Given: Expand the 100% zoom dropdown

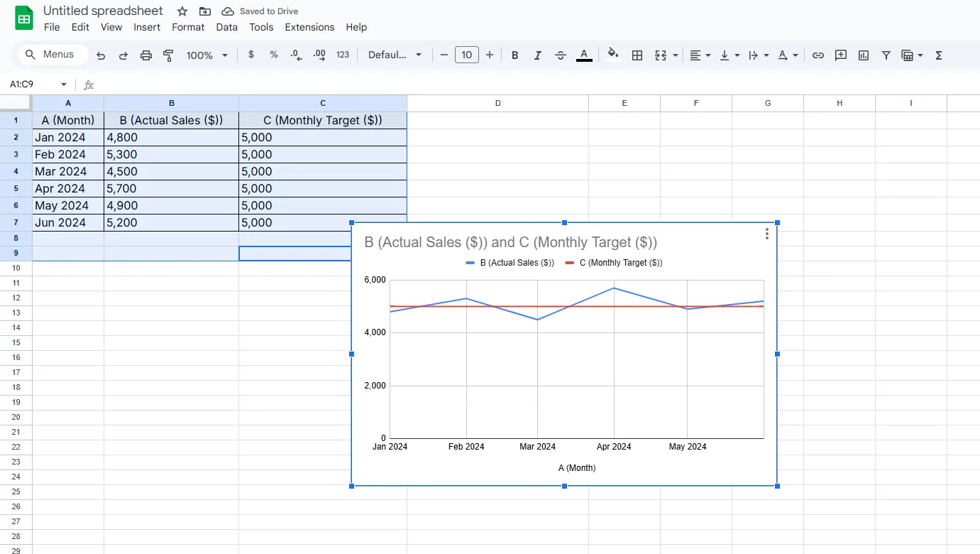Looking at the screenshot, I should click(x=207, y=55).
